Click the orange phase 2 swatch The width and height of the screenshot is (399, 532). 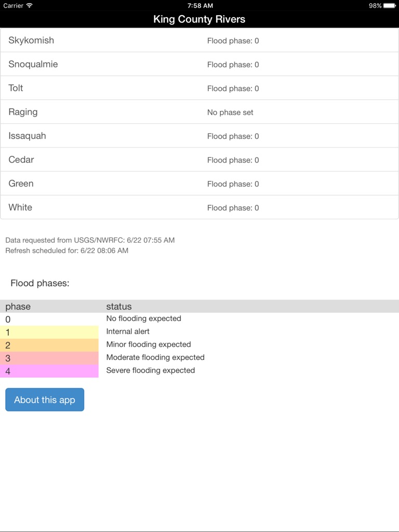coord(49,345)
